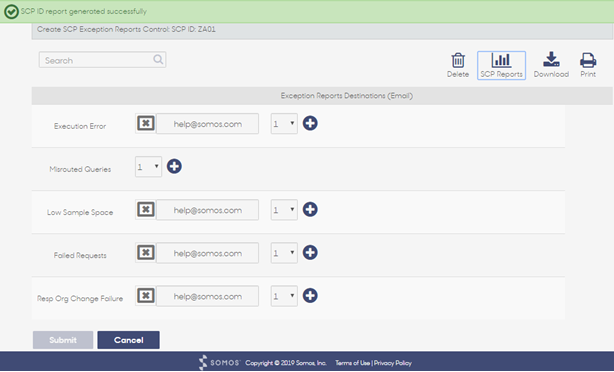Click the Submit button
Viewport: 614px width, 372px height.
pyautogui.click(x=63, y=340)
